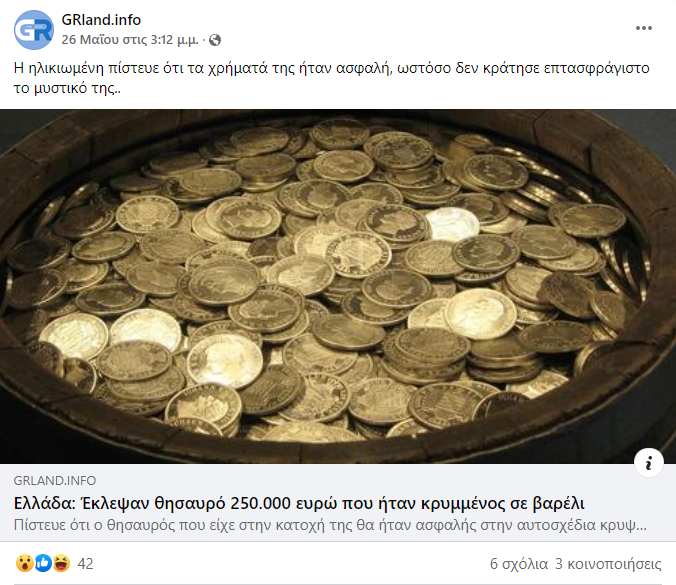Open the three-dot post options menu
The width and height of the screenshot is (676, 585).
(644, 28)
